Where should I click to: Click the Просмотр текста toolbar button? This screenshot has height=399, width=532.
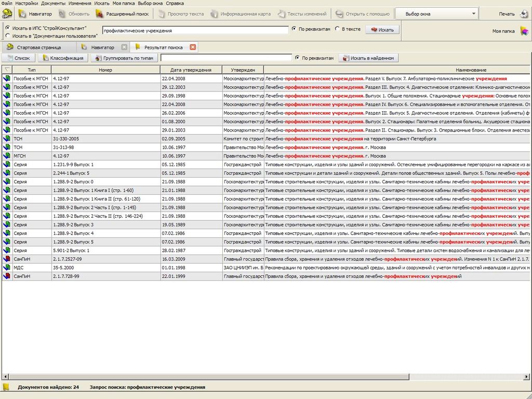pyautogui.click(x=181, y=14)
